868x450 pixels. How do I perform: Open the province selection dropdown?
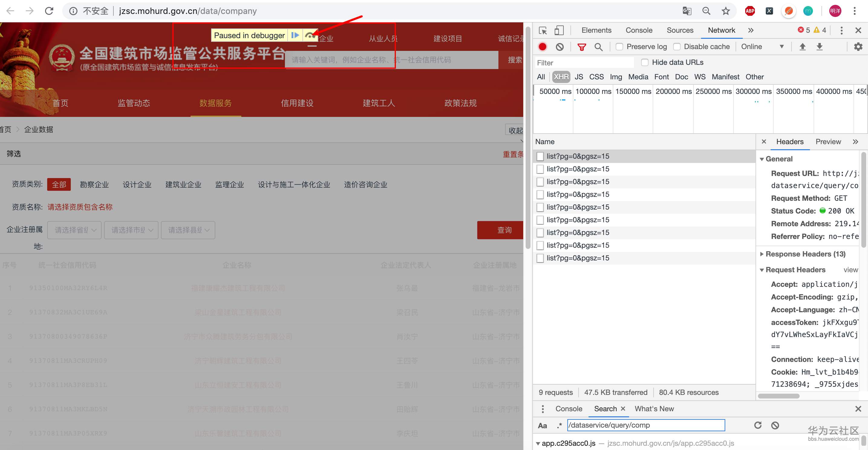point(74,230)
